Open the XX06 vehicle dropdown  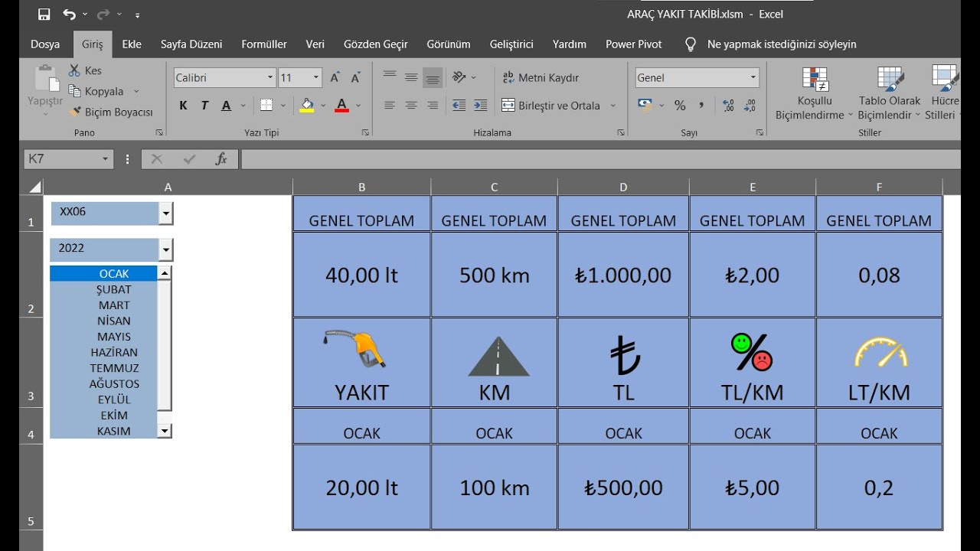click(x=166, y=214)
